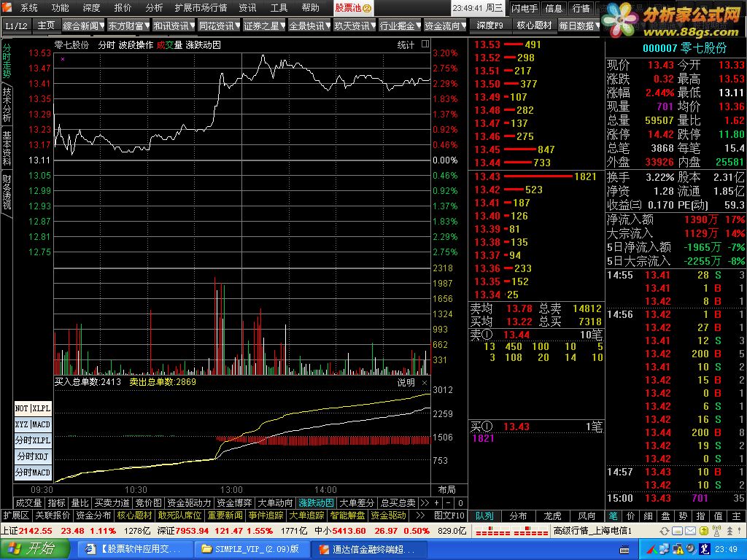The image size is (747, 560).
Task: Toggle the NOT|XLPL indicator button
Action: tap(32, 408)
